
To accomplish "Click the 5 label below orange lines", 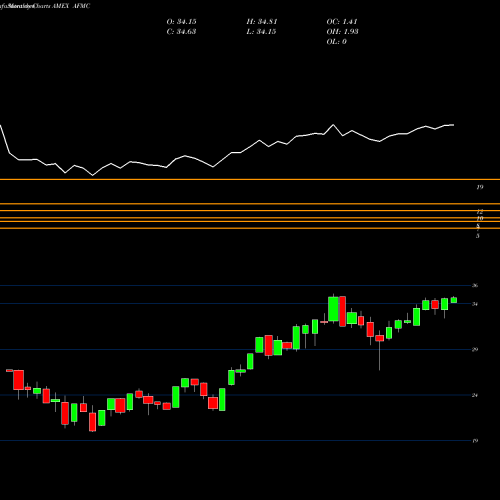I will pyautogui.click(x=478, y=236).
